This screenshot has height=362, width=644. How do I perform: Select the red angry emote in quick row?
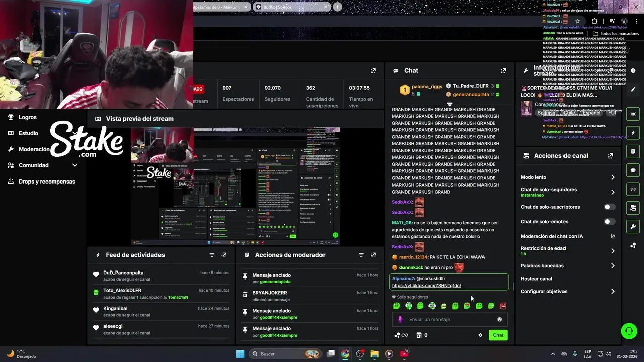coord(503,306)
